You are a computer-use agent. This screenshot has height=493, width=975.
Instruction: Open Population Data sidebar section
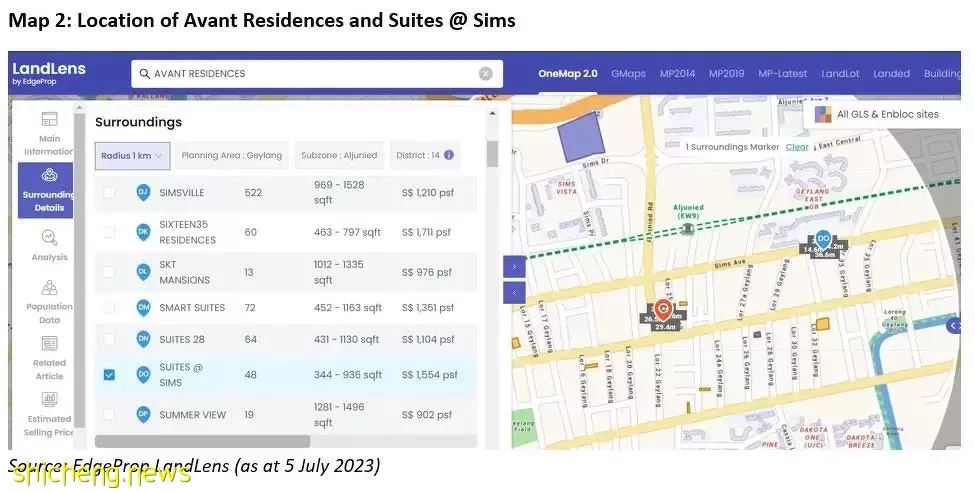[49, 302]
